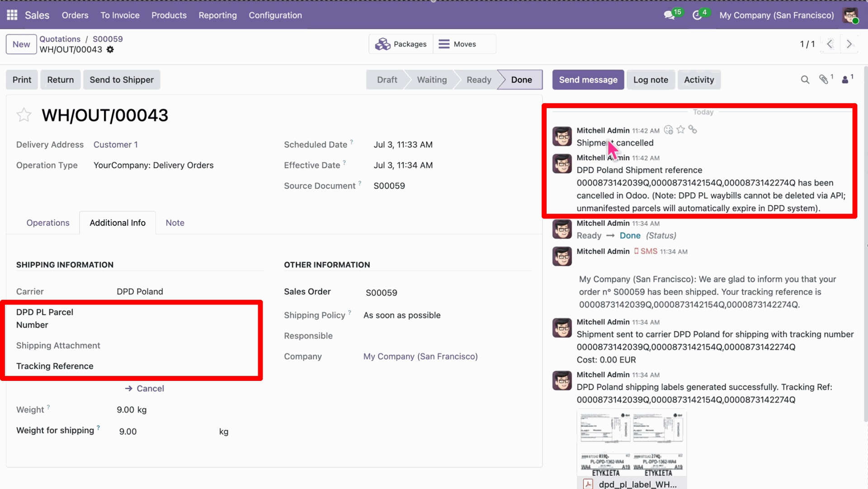
Task: Open the apps grid home menu
Action: (x=12, y=15)
